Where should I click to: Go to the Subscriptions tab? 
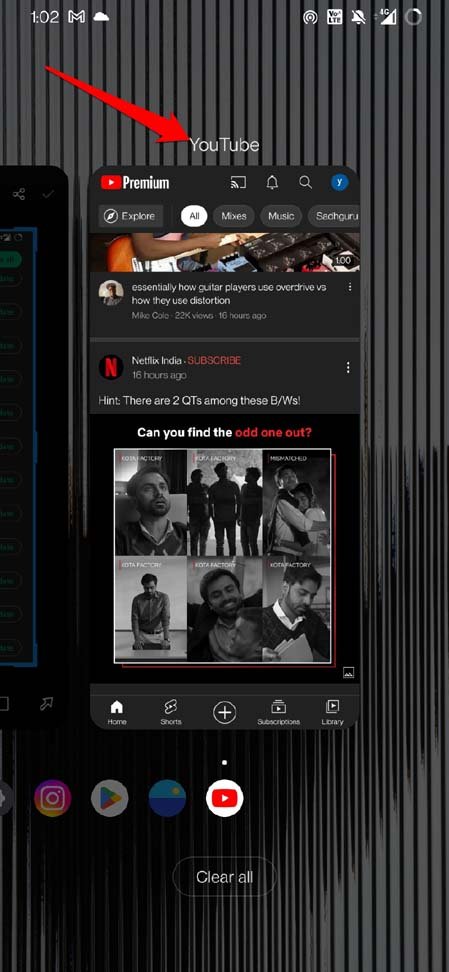click(x=278, y=712)
